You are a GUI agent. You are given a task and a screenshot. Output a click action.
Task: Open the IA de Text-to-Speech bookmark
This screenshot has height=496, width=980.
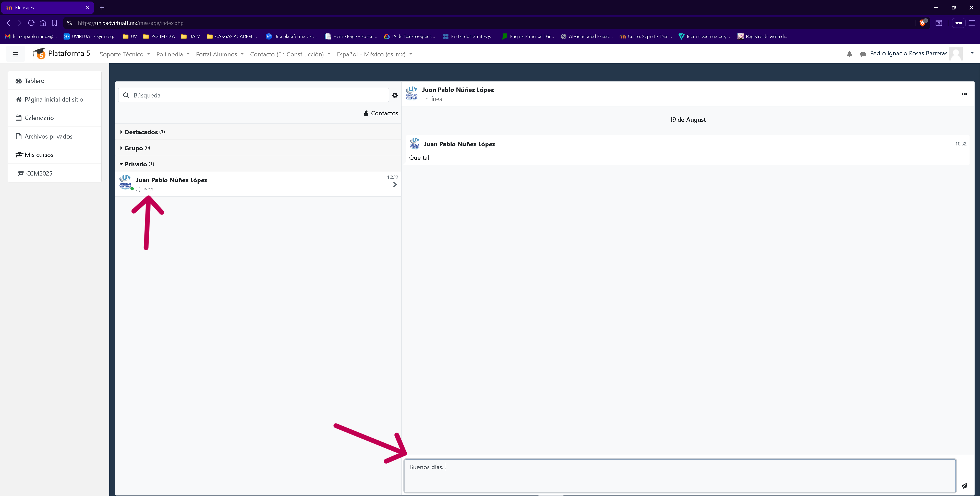(x=409, y=36)
